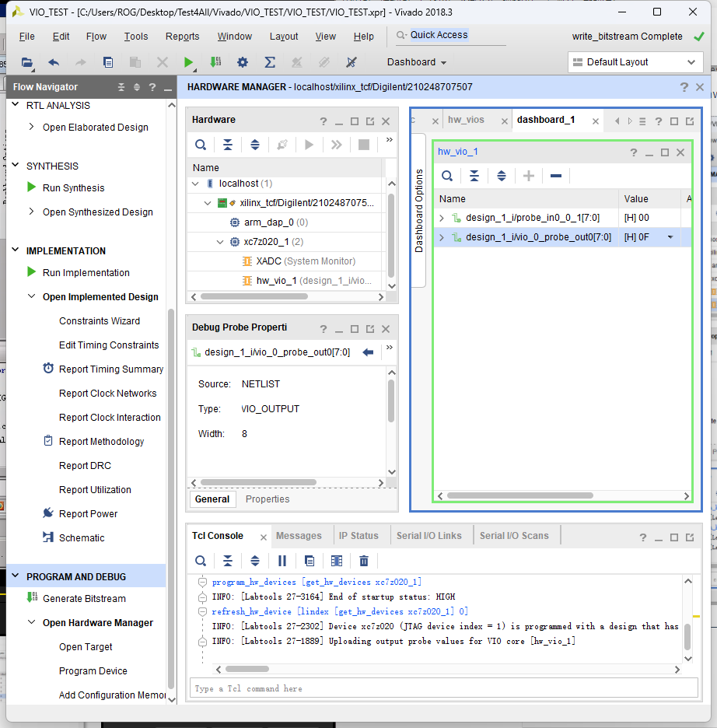Open the Reports menu
Screen dimensions: 717x728
(183, 37)
